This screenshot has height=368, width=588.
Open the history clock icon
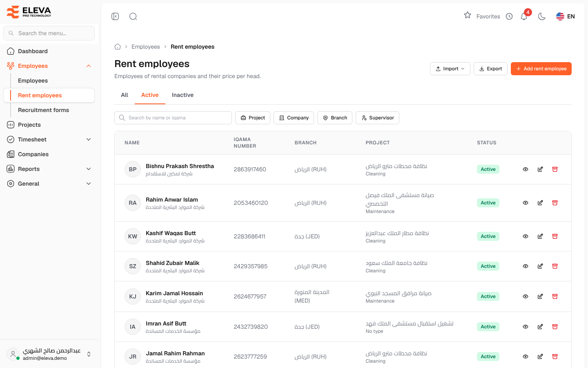pos(509,16)
